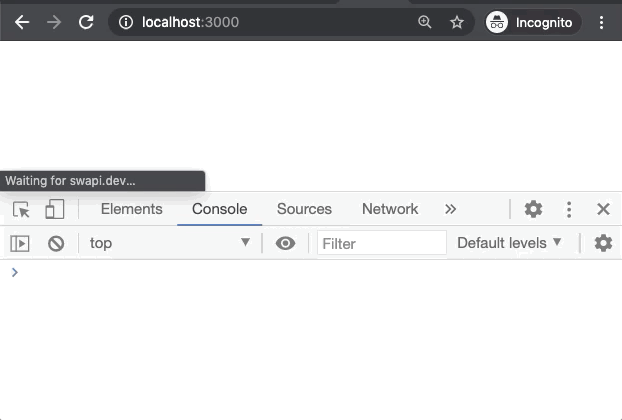Viewport: 622px width, 420px height.
Task: Activate the inspect element picker
Action: point(21,209)
